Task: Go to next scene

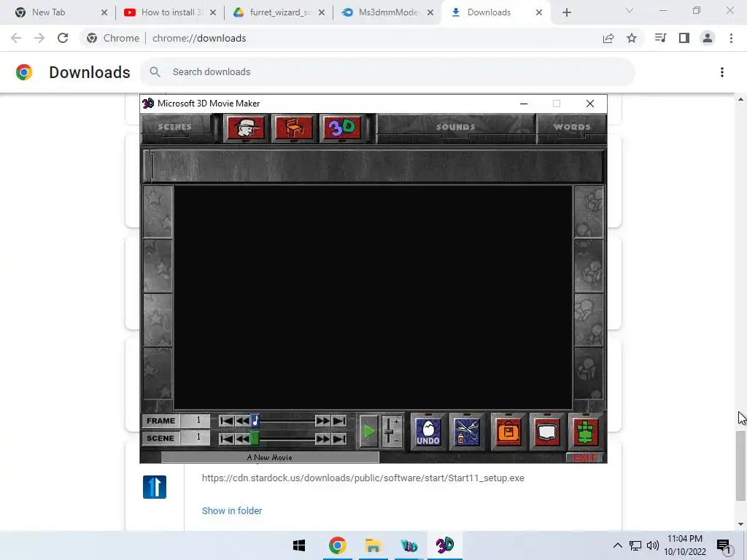Action: (x=322, y=438)
